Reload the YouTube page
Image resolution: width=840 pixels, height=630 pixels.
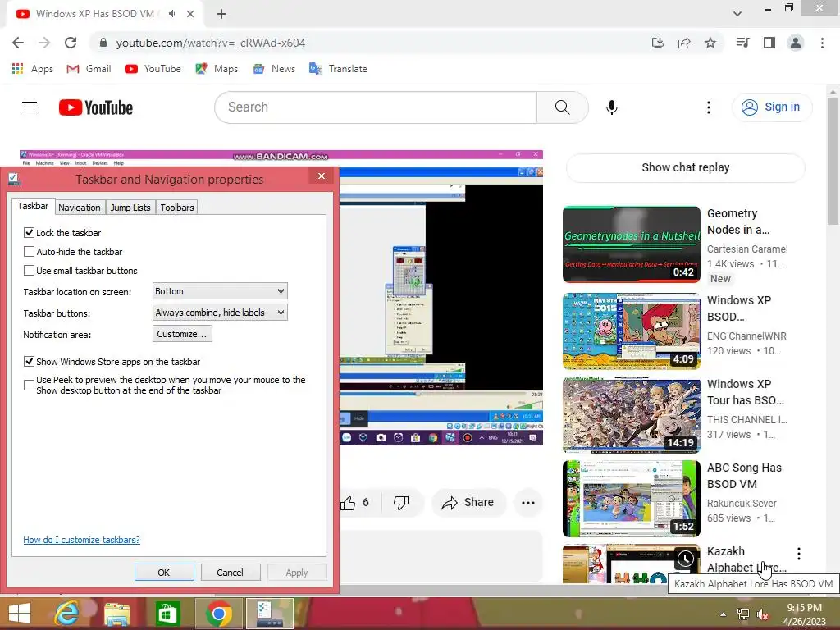click(71, 43)
